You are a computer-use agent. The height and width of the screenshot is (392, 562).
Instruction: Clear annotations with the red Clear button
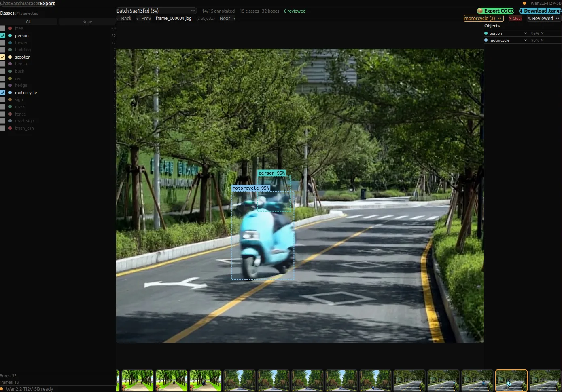pos(515,19)
